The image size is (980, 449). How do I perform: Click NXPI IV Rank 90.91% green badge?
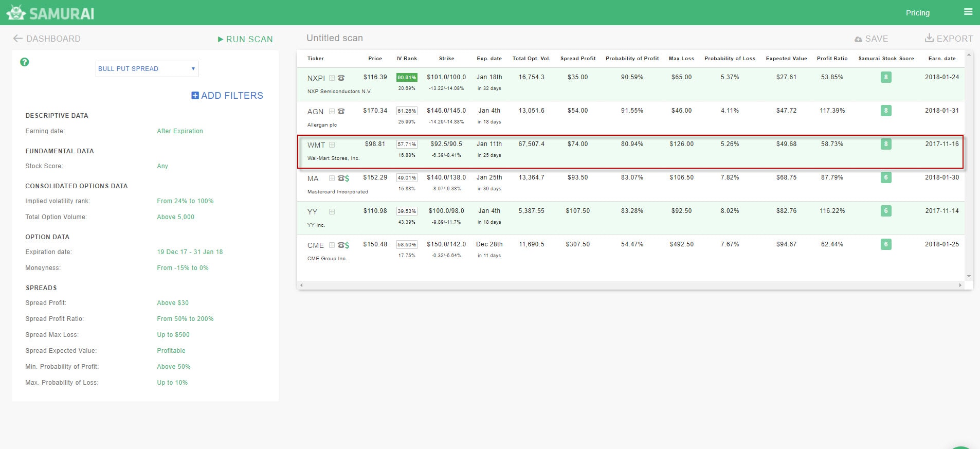point(407,78)
